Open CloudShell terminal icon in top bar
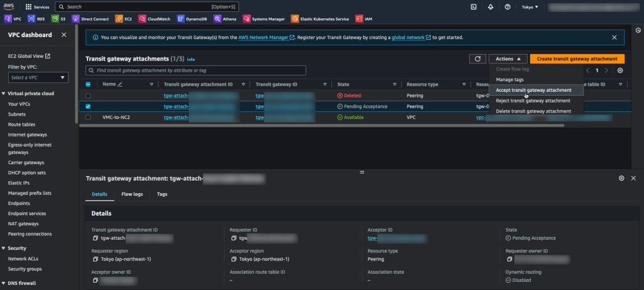This screenshot has width=644, height=290. [474, 7]
